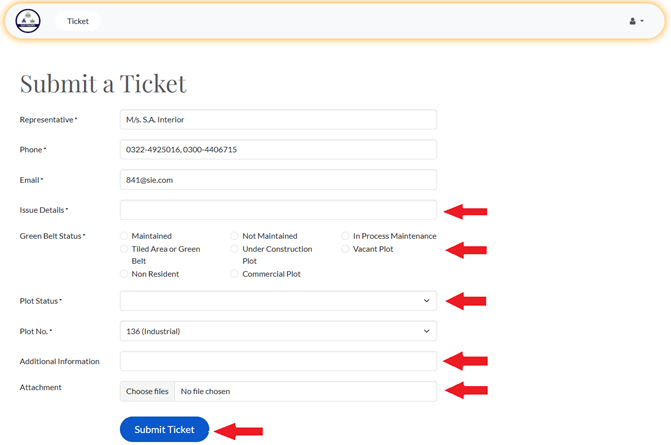Open the Plot No. dropdown
This screenshot has width=671, height=445.
pyautogui.click(x=278, y=331)
